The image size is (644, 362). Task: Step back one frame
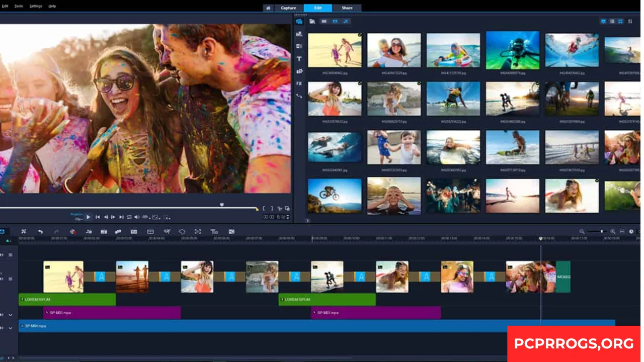coord(106,217)
